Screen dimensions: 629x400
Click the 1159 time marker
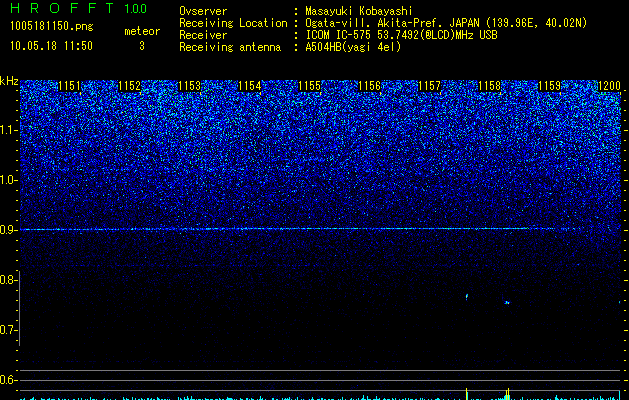point(550,86)
